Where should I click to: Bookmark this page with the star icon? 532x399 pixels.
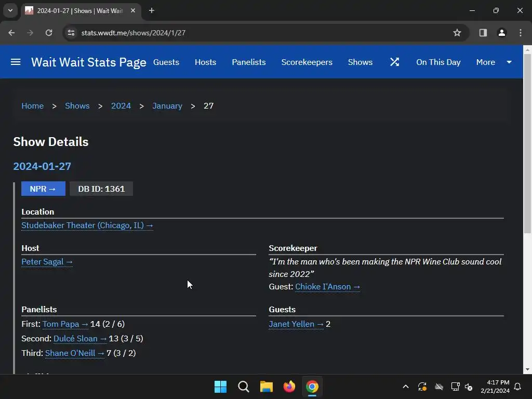[457, 33]
